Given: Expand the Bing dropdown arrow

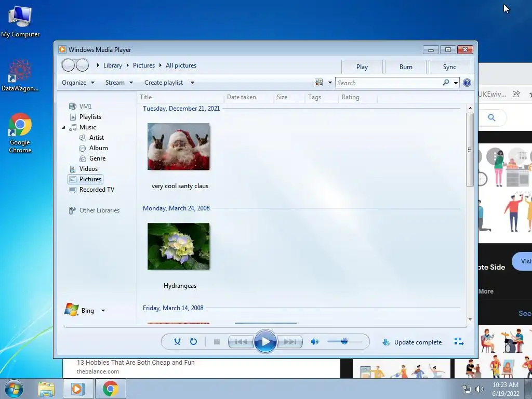Looking at the screenshot, I should 103,311.
